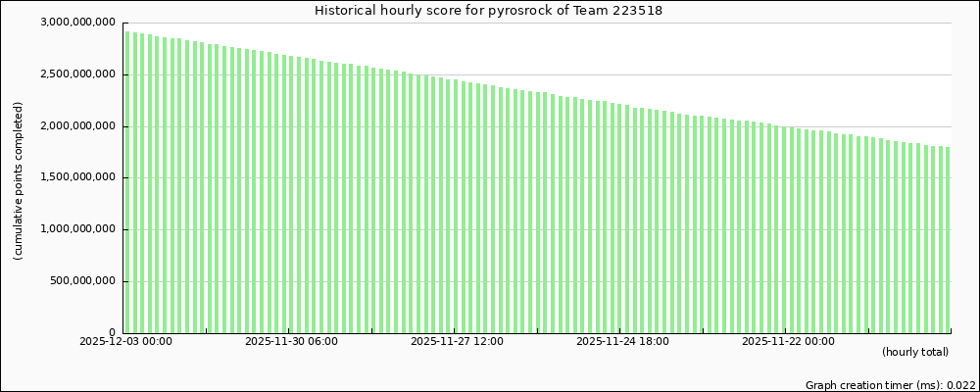Select the 2025-11-27 12:00 x-axis label
Viewport: 980px width, 392px height.
pos(457,341)
